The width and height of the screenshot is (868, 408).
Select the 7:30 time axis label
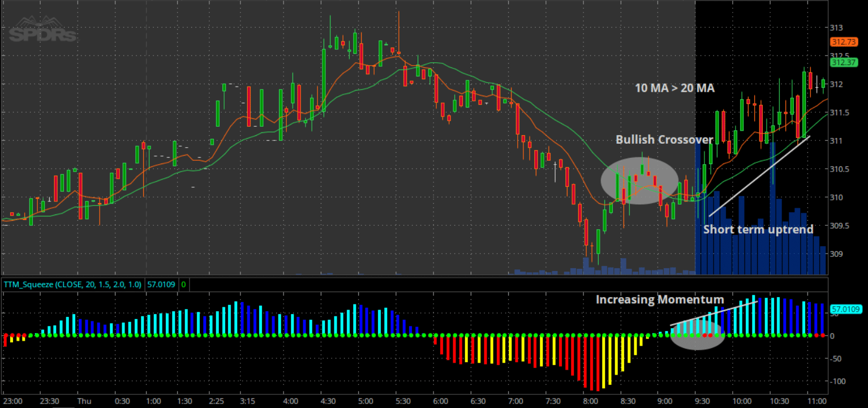tap(552, 401)
